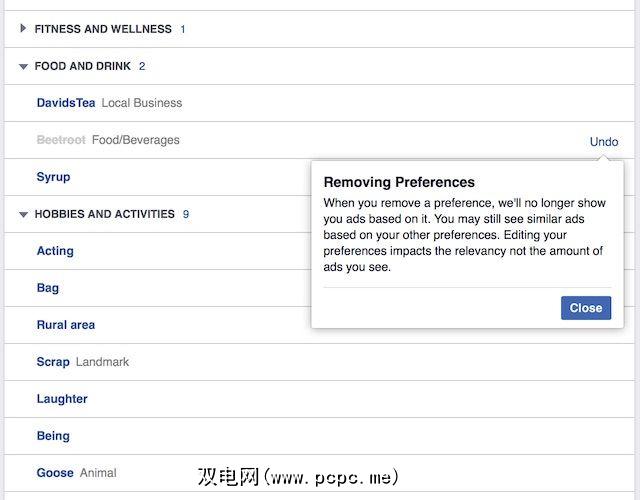Click the Rural area preference

(x=66, y=325)
